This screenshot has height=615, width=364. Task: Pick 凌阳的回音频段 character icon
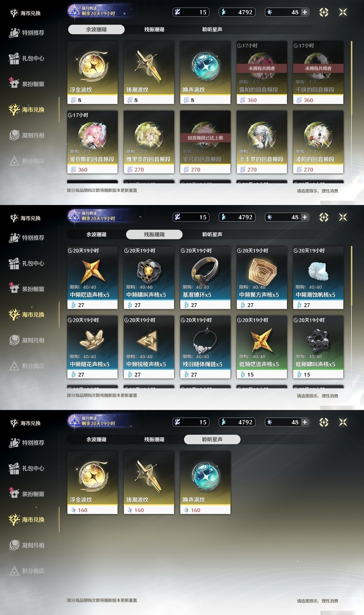(x=318, y=135)
